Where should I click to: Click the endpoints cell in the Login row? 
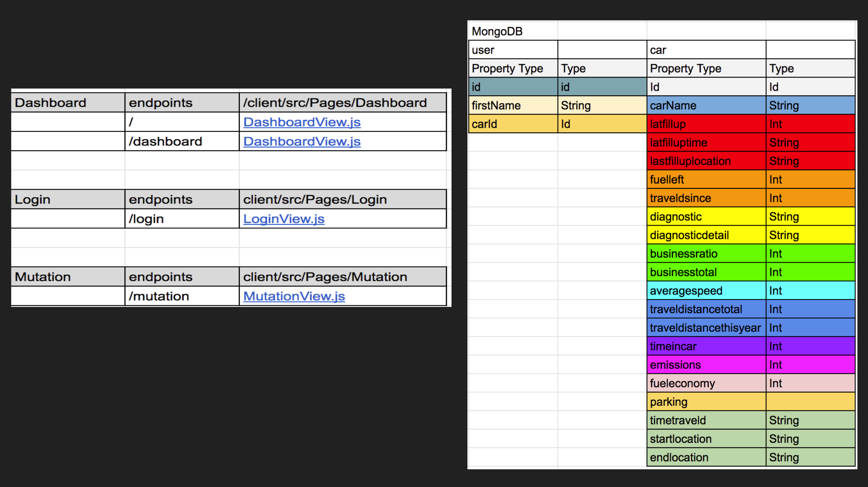[182, 199]
